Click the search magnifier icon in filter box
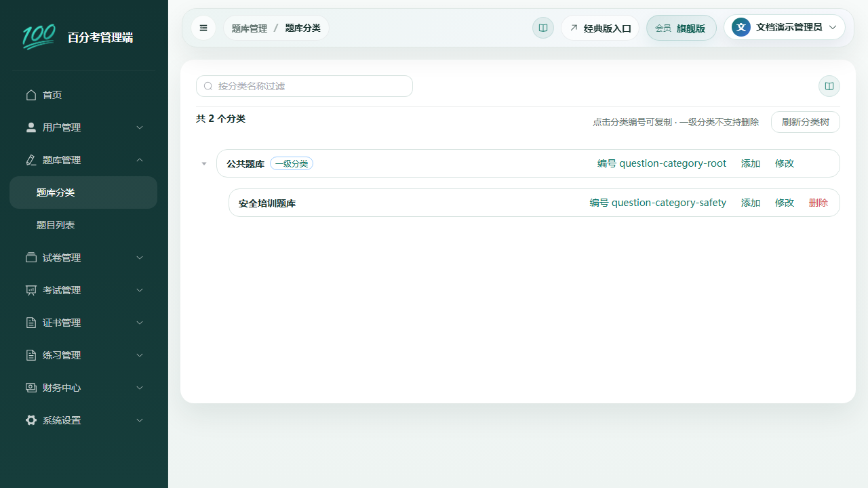 pos(208,86)
